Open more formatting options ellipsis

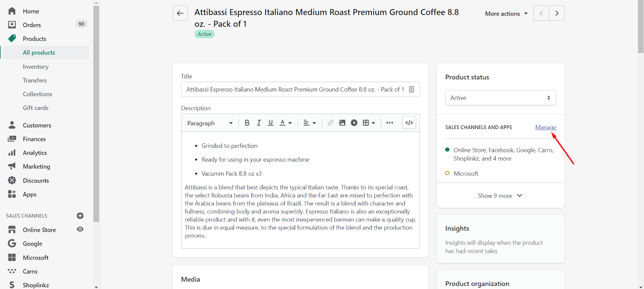(x=390, y=123)
